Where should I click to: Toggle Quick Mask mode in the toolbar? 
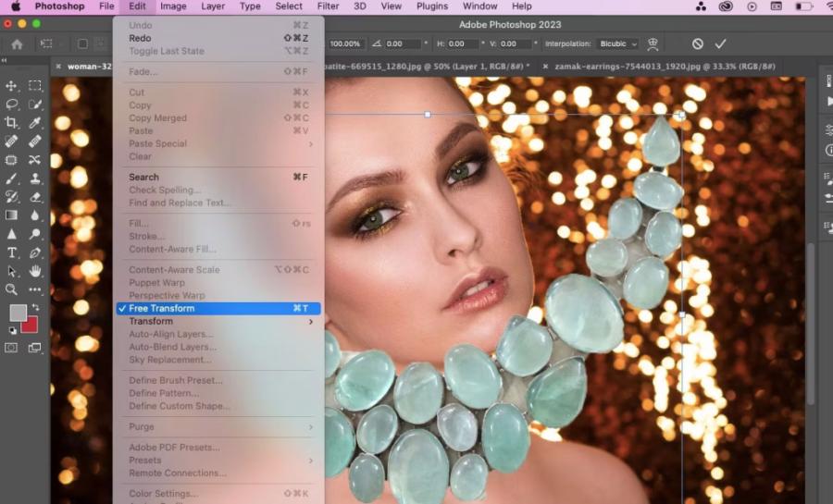tap(12, 348)
